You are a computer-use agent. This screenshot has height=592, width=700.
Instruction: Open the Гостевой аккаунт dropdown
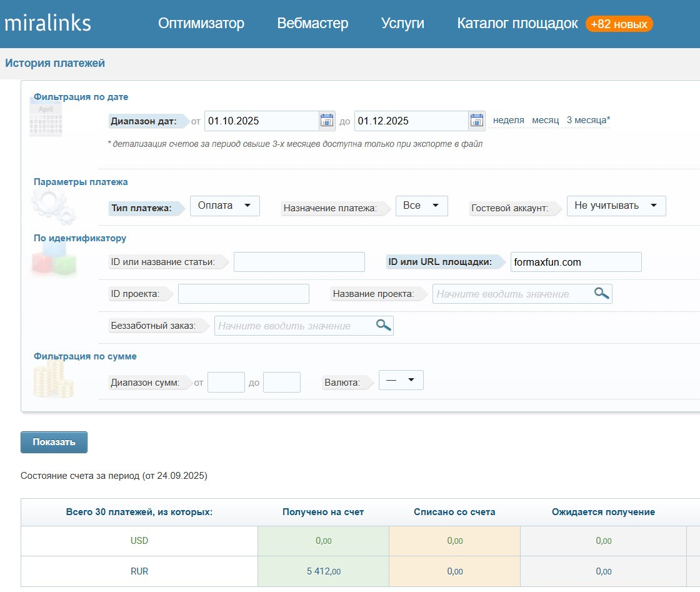616,206
